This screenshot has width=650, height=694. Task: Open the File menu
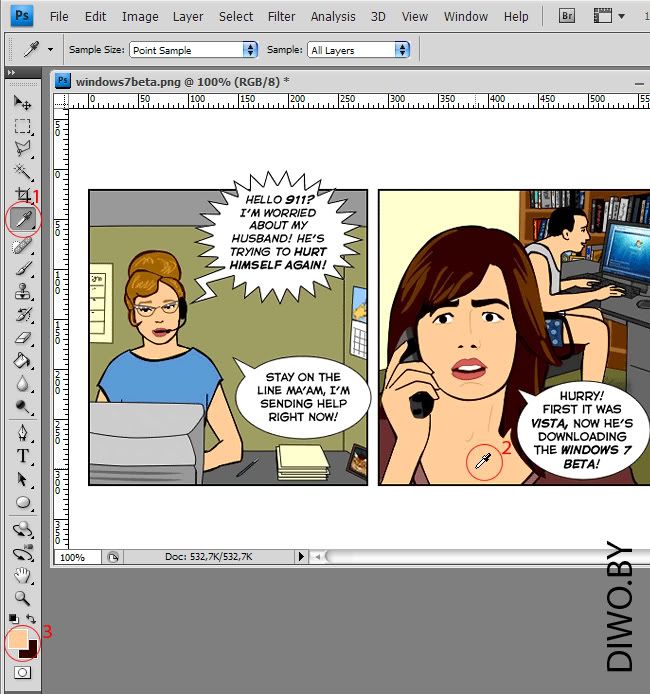pos(59,16)
